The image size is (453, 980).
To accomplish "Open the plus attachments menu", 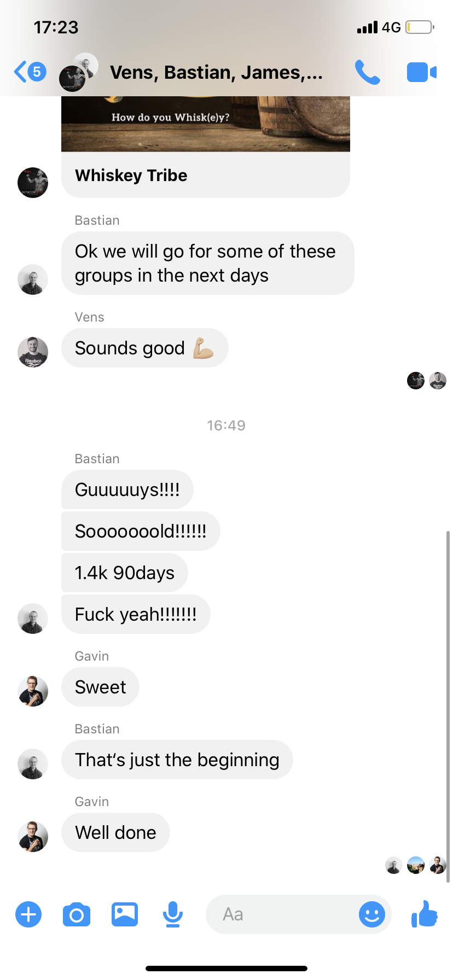I will [x=28, y=914].
